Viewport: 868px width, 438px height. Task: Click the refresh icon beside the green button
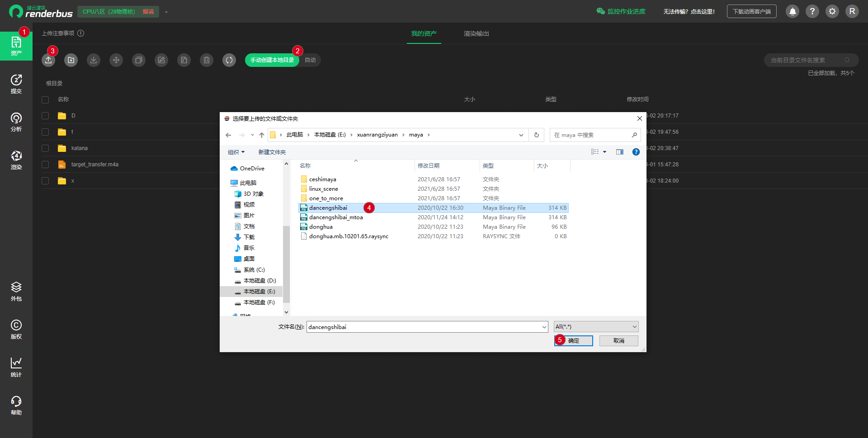point(229,60)
